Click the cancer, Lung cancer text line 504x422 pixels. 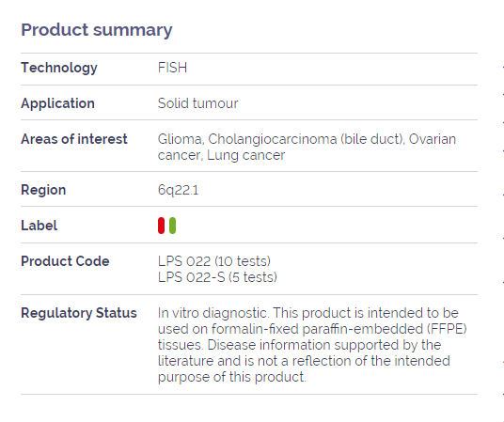click(222, 156)
